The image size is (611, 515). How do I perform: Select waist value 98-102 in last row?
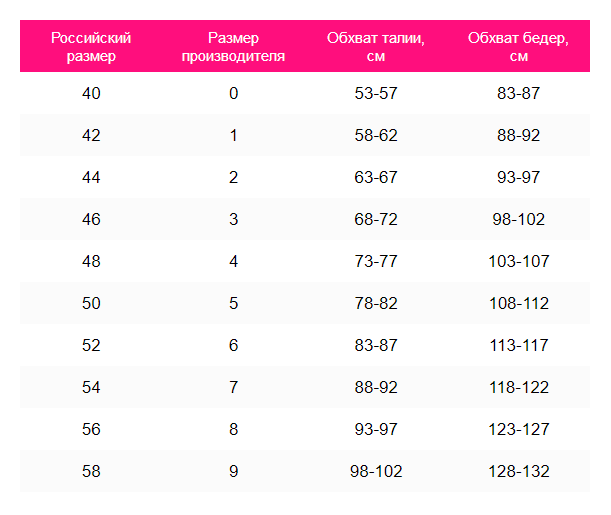tap(376, 471)
